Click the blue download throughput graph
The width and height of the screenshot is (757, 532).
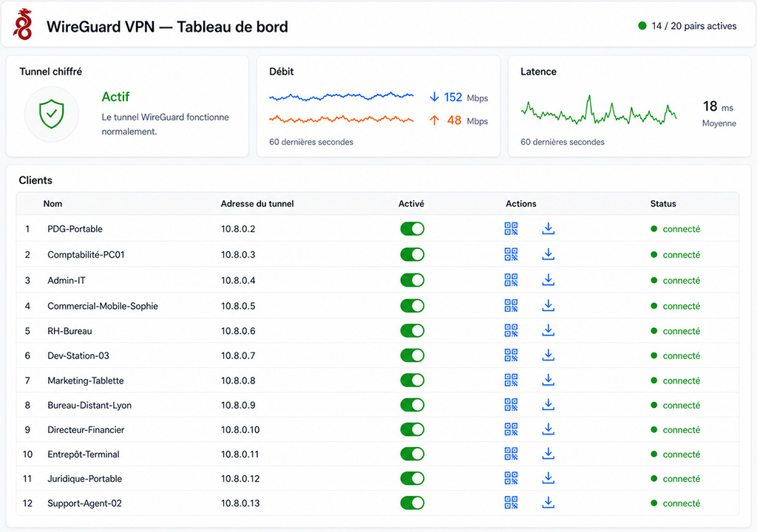342,97
